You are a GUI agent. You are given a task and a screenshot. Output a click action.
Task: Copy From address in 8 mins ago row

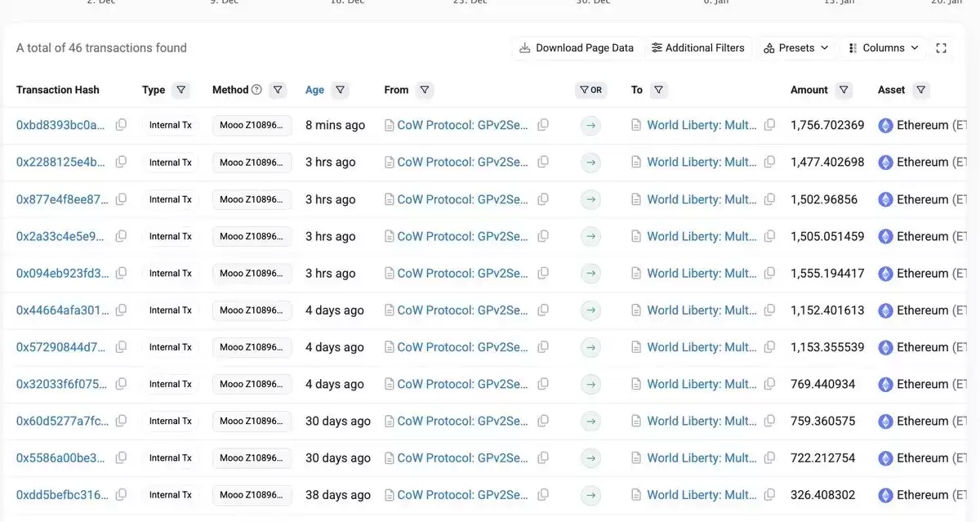(543, 125)
